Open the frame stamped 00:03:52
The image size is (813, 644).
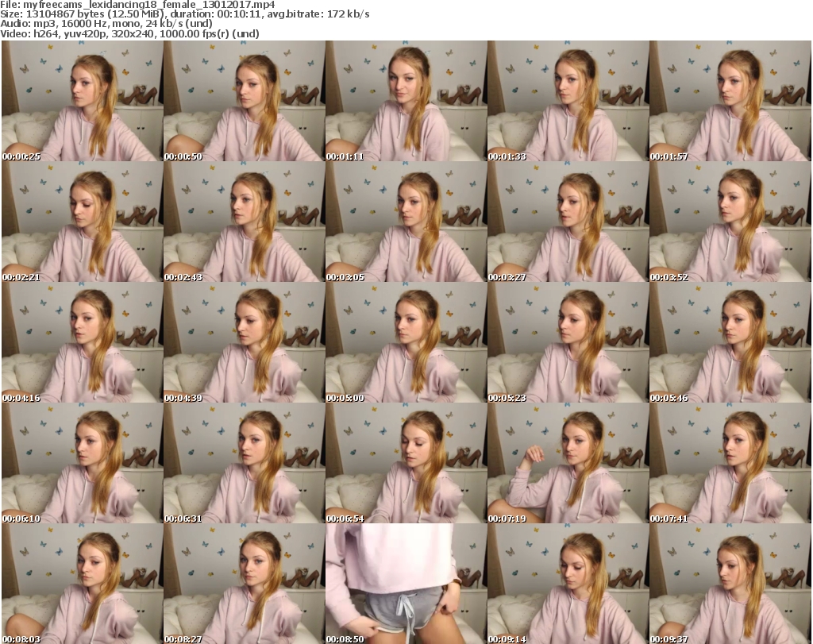[730, 222]
